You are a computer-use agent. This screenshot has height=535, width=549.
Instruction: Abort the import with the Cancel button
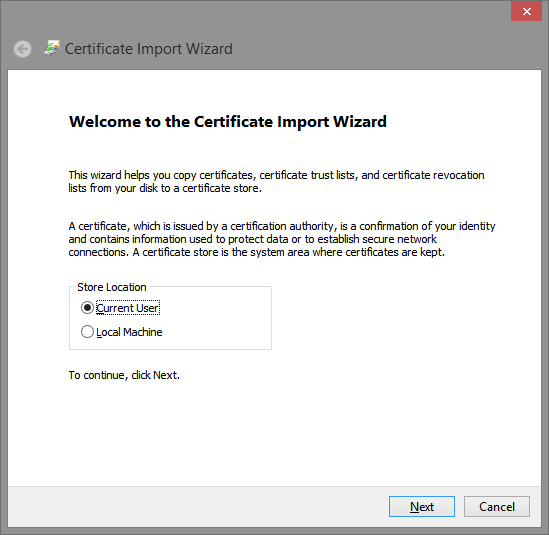(497, 506)
